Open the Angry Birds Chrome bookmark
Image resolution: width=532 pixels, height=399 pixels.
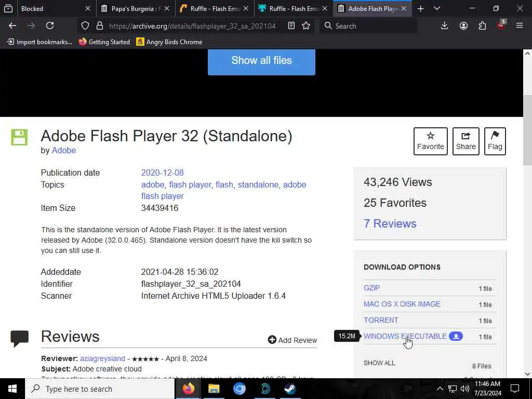click(x=169, y=42)
